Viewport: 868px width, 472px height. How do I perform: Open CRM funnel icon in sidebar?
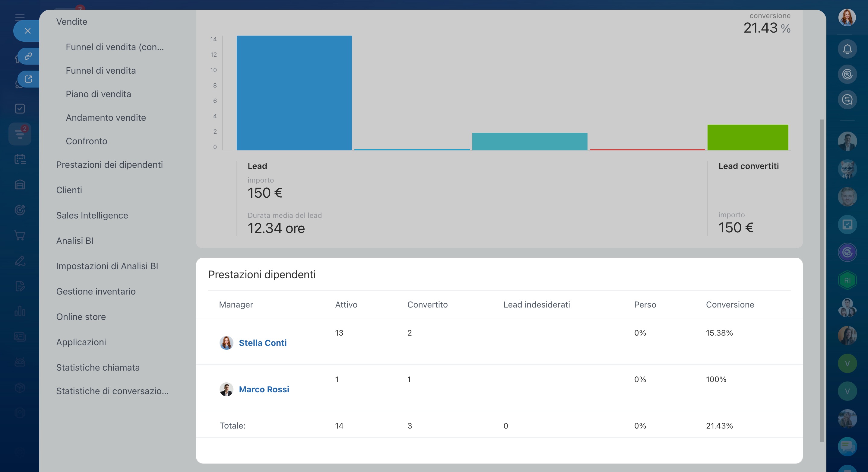coord(20,134)
